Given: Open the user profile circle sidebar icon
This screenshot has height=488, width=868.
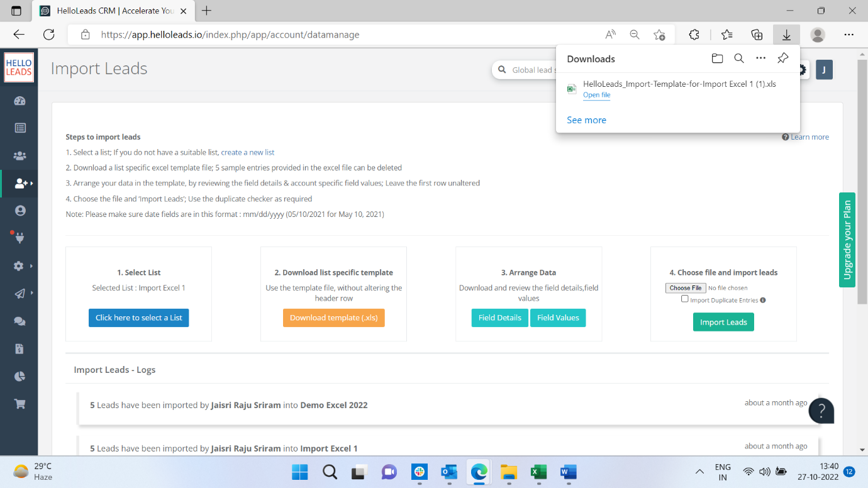Looking at the screenshot, I should pos(20,211).
